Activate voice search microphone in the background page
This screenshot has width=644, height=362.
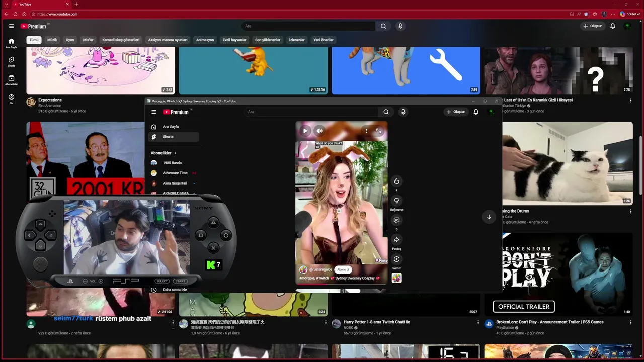(x=400, y=26)
